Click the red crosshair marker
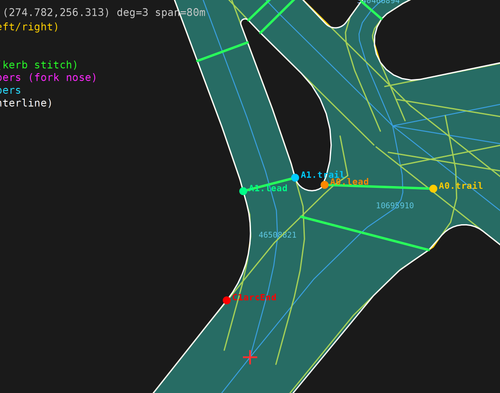 [250, 357]
